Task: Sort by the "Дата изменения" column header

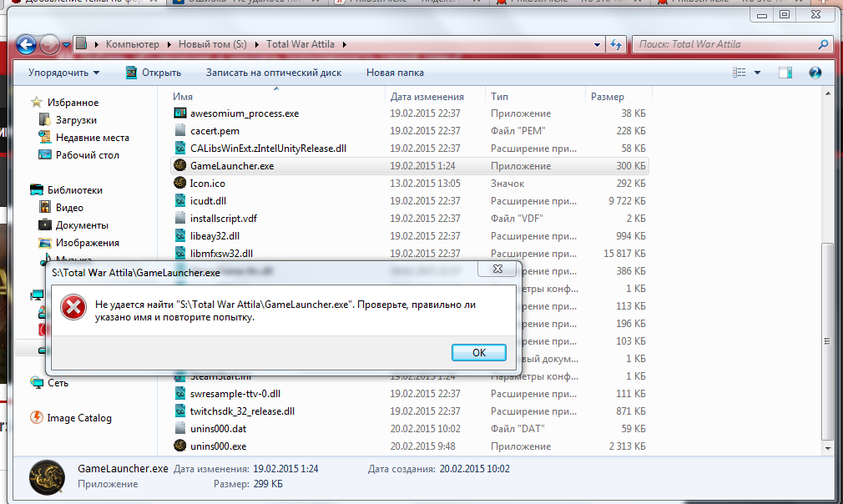Action: coord(435,96)
